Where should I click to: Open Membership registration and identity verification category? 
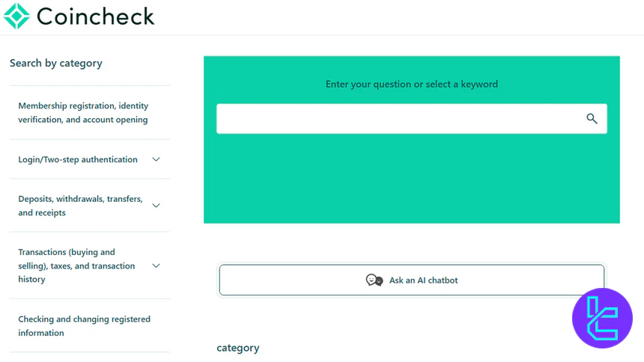point(83,112)
